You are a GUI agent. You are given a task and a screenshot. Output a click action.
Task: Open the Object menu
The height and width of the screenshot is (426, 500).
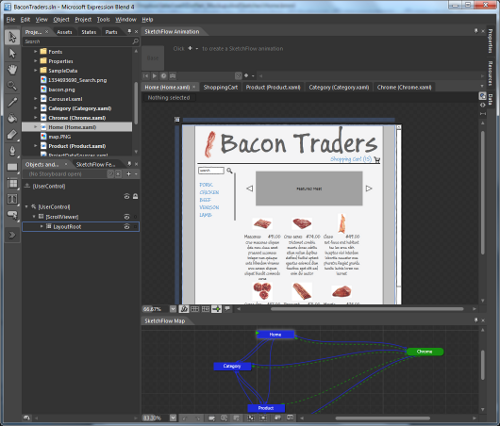click(61, 20)
